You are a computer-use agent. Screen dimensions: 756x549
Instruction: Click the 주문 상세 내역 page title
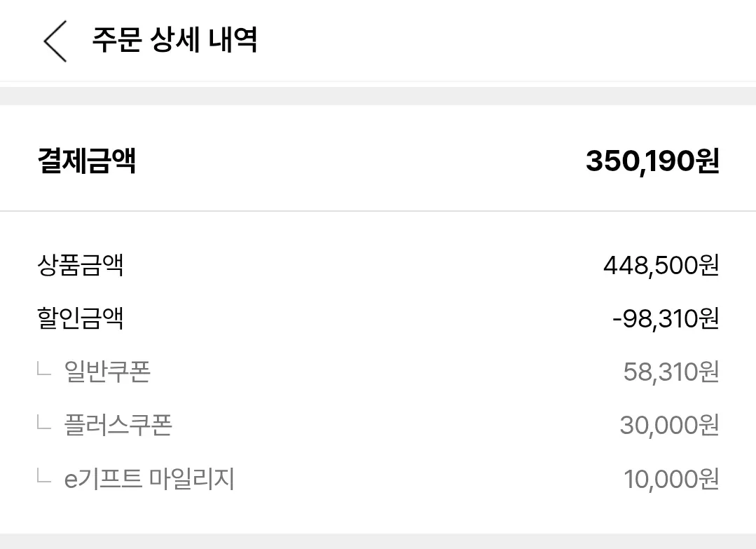[x=174, y=39]
